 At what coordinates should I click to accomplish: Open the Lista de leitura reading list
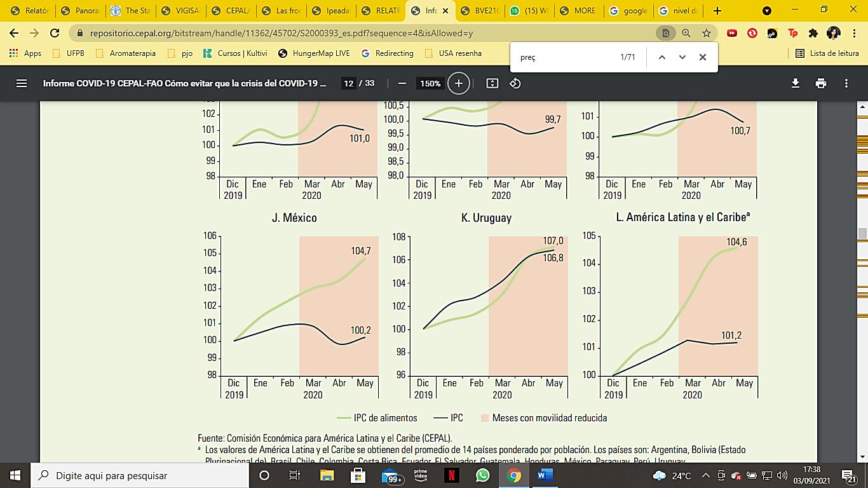pos(827,53)
